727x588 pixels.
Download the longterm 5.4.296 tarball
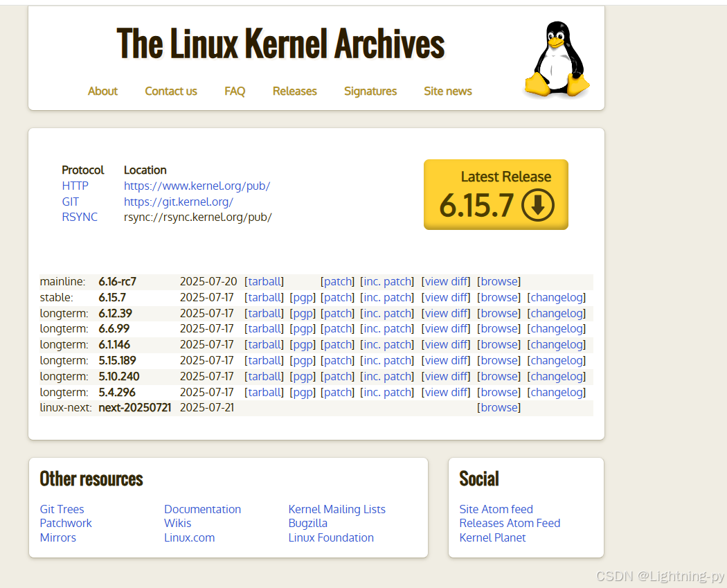pos(264,392)
